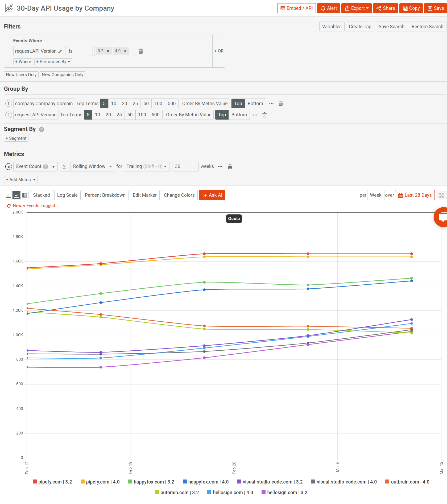This screenshot has width=447, height=504.
Task: Click the Ask AI button
Action: [212, 195]
